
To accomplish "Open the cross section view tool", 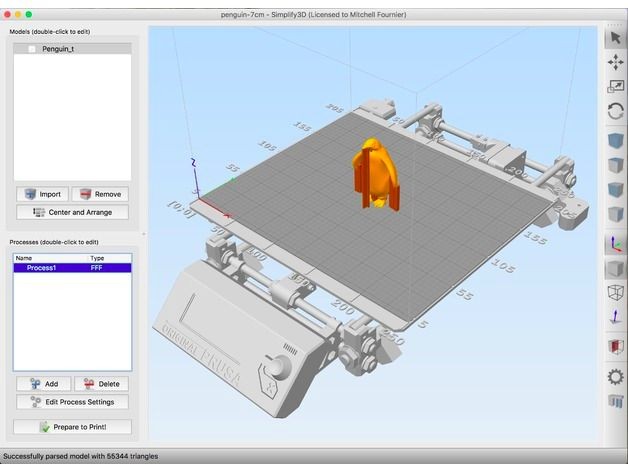I will pos(615,347).
